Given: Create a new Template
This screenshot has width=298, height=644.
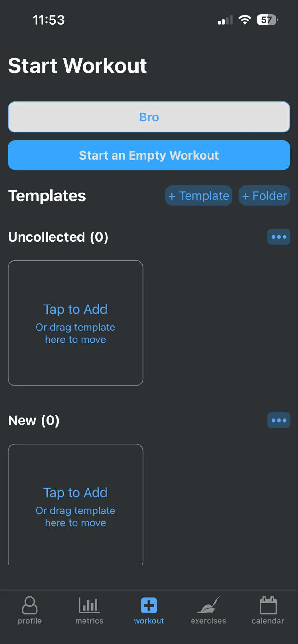Looking at the screenshot, I should point(198,195).
